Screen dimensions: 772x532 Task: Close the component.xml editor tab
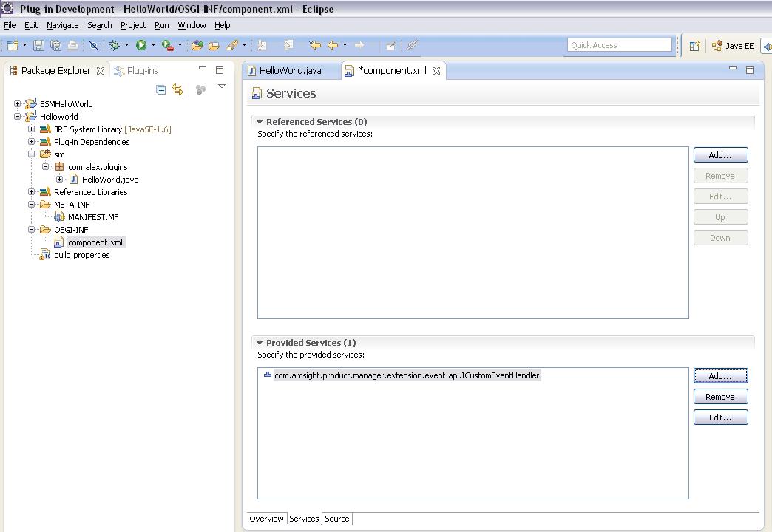click(436, 71)
